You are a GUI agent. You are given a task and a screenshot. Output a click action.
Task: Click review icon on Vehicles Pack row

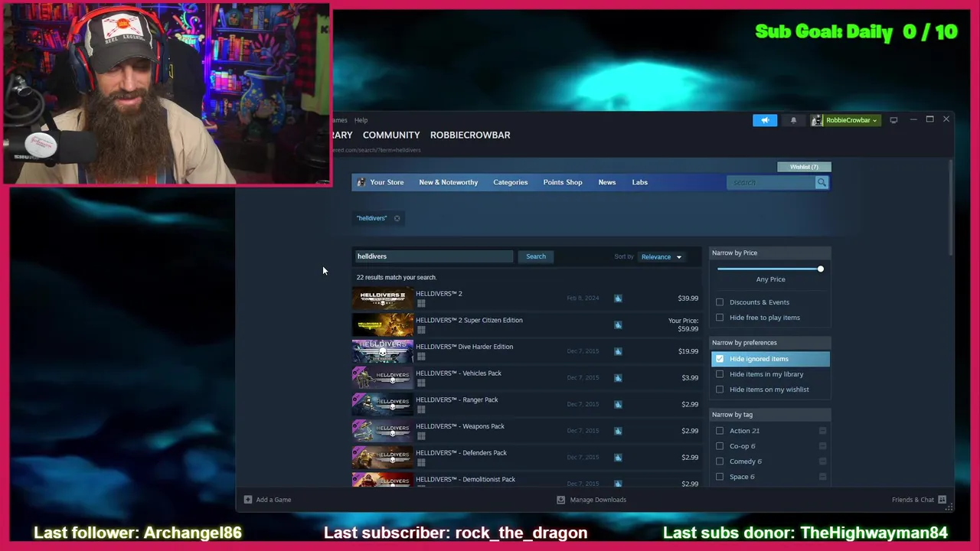tap(618, 378)
